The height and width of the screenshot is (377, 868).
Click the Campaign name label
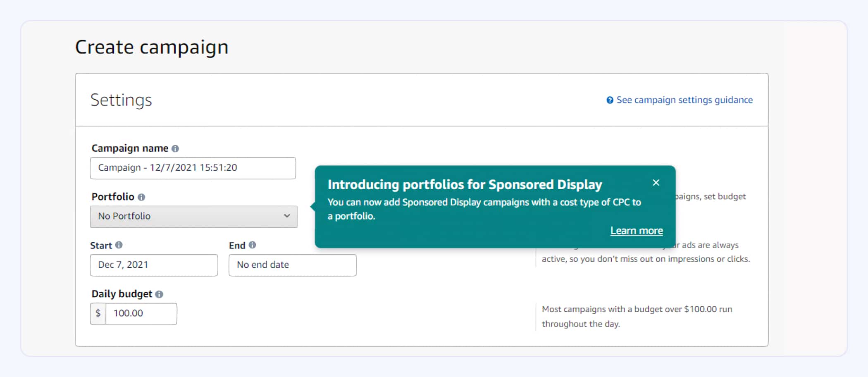[x=130, y=148]
